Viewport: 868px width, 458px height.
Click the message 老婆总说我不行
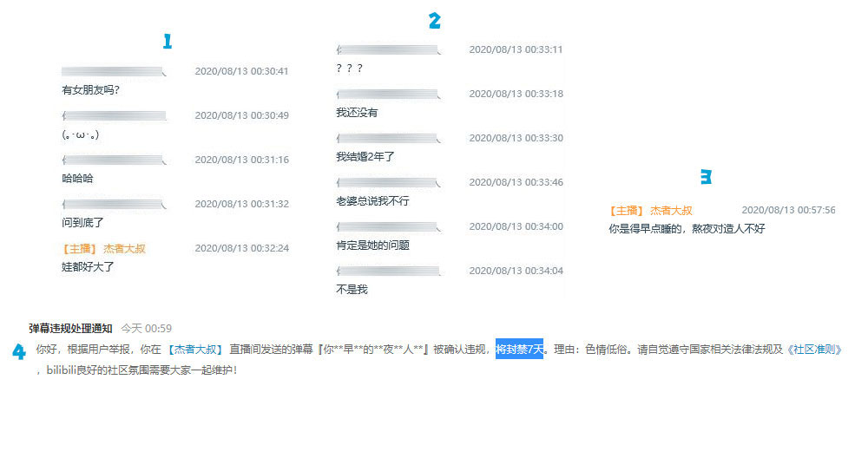coord(372,201)
